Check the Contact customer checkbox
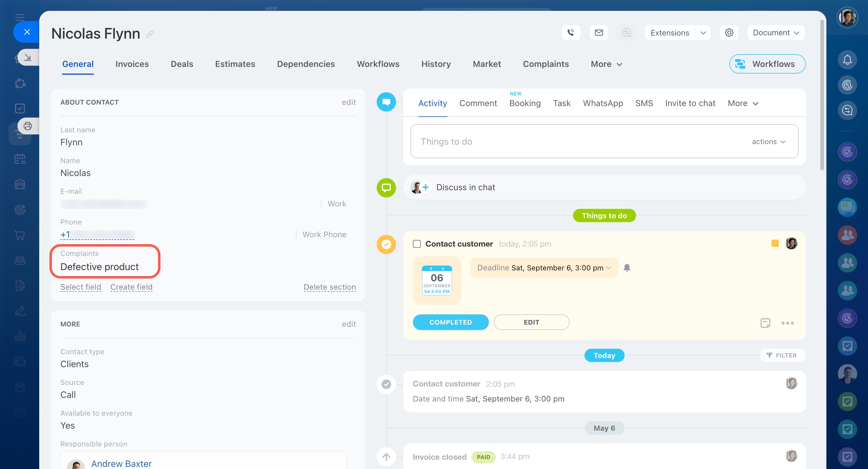This screenshot has height=469, width=868. click(x=417, y=244)
